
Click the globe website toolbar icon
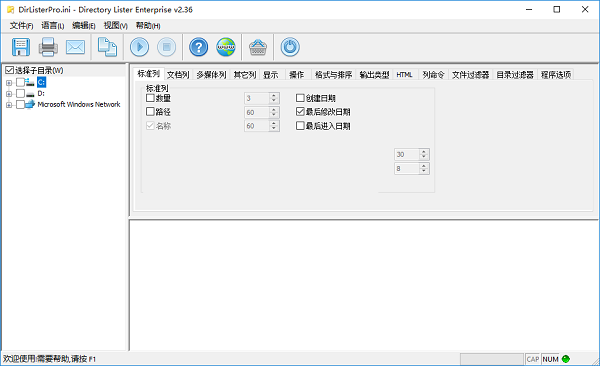pos(226,47)
